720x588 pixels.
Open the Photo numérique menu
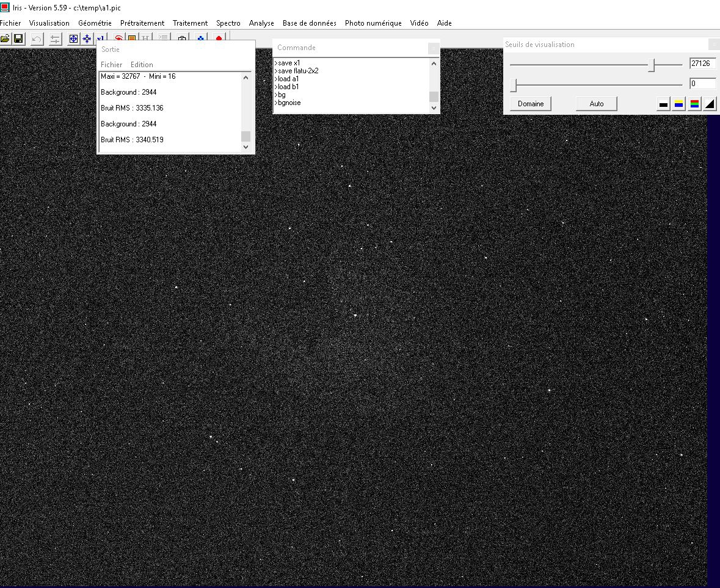point(373,23)
